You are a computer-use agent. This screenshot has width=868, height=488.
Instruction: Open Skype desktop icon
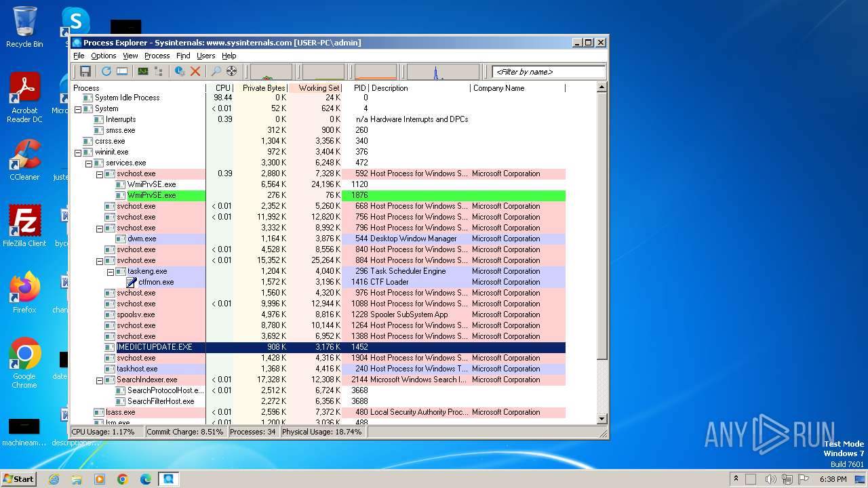(76, 20)
